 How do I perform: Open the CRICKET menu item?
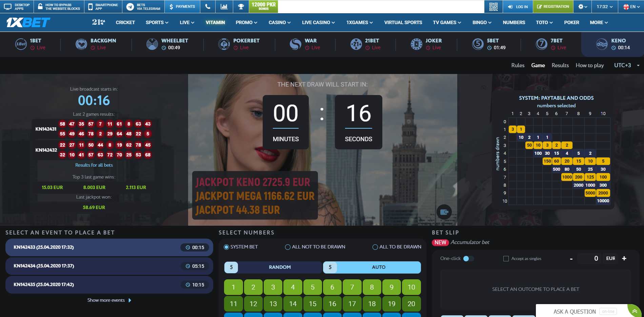point(125,22)
